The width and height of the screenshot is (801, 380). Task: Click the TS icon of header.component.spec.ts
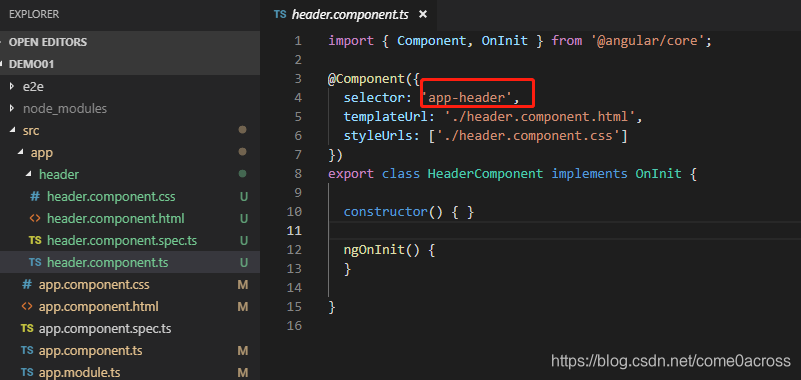coord(35,240)
